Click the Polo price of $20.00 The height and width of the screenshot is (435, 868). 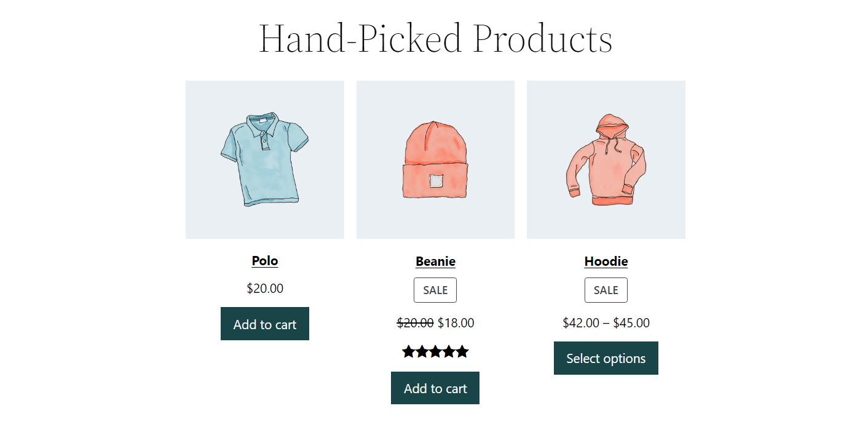point(264,288)
